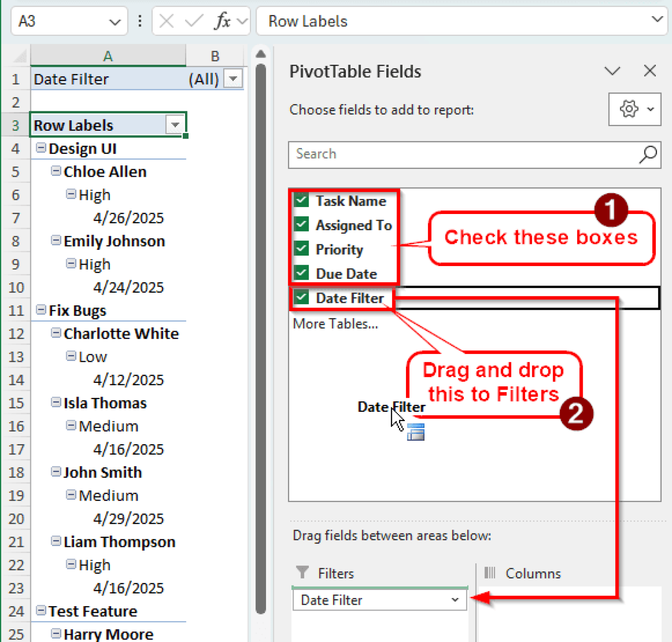Collapse the Design UI group in the pivot table
The image size is (672, 642).
(40, 148)
